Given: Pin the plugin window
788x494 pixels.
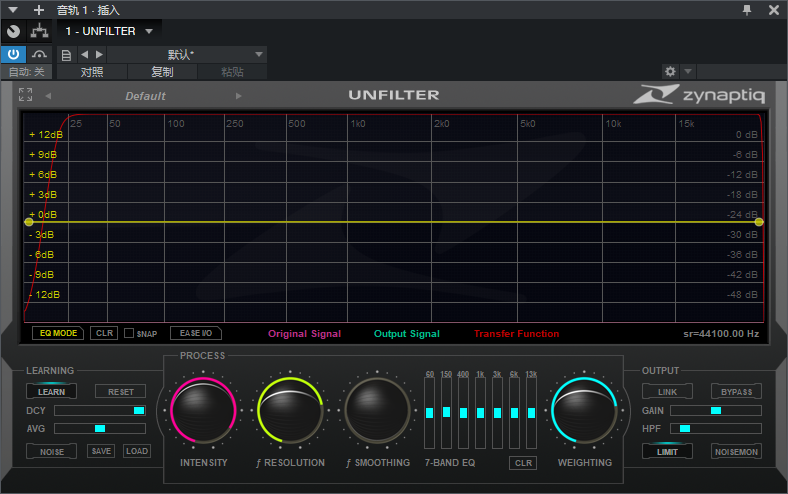Looking at the screenshot, I should pos(747,10).
